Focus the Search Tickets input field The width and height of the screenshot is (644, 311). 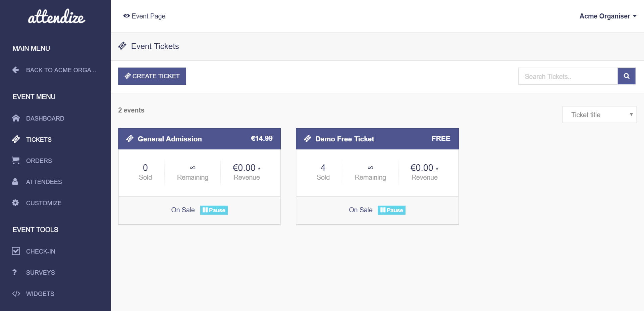568,77
